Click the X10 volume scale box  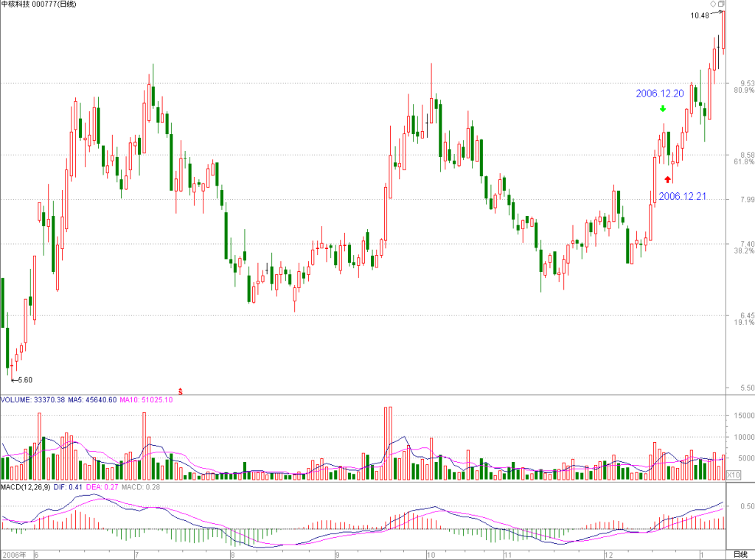coord(733,475)
